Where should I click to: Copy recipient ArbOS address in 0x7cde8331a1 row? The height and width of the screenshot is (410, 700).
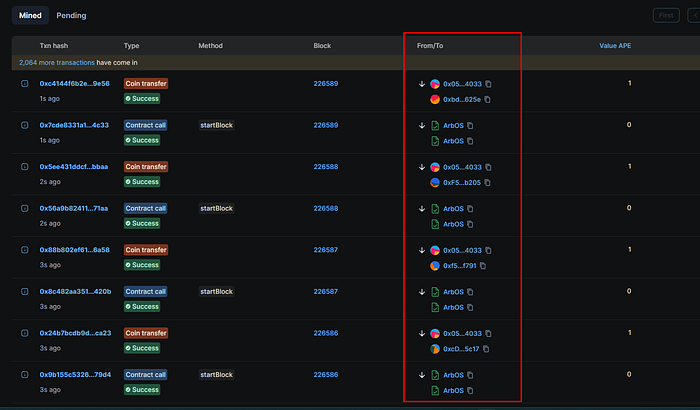(470, 141)
